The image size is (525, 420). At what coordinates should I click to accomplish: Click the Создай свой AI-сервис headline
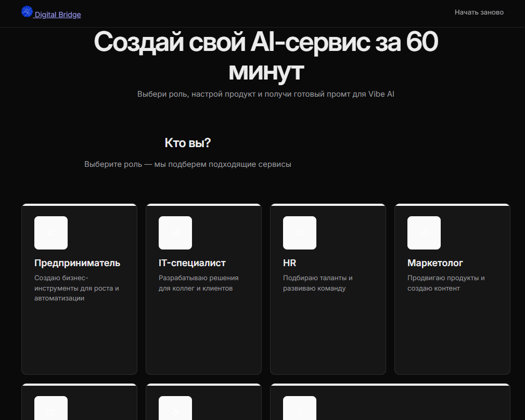tap(266, 56)
